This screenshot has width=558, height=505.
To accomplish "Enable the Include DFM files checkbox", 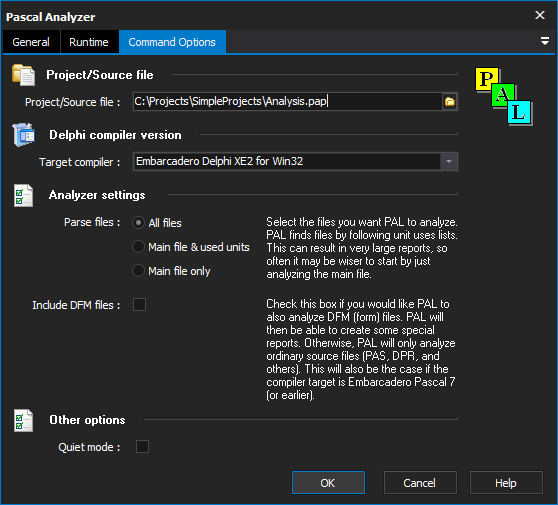I will (x=139, y=305).
